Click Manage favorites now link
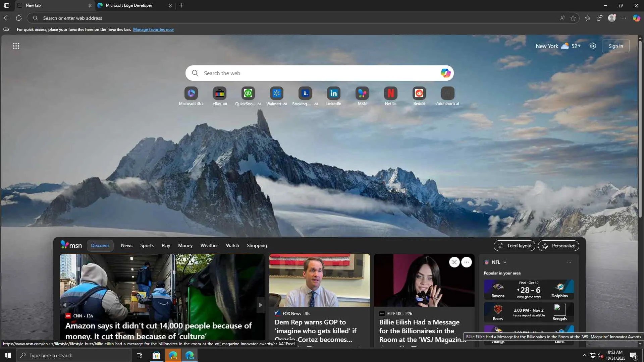Screen dimensions: 644x362 click(x=153, y=29)
